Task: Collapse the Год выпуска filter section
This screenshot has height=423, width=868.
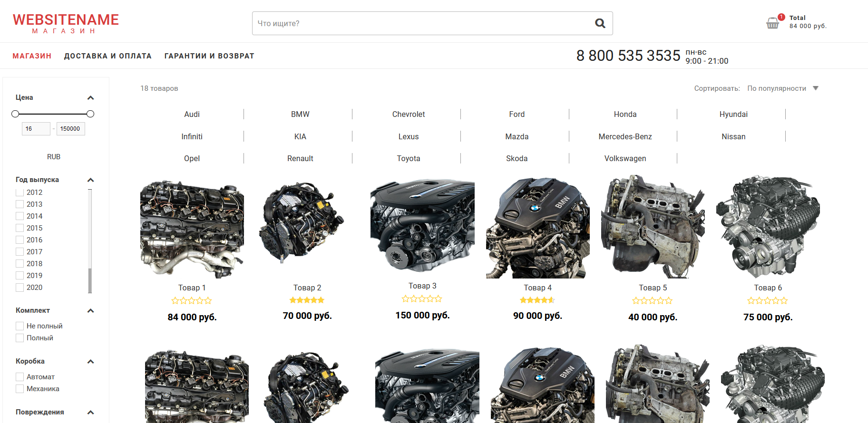Action: pos(91,180)
